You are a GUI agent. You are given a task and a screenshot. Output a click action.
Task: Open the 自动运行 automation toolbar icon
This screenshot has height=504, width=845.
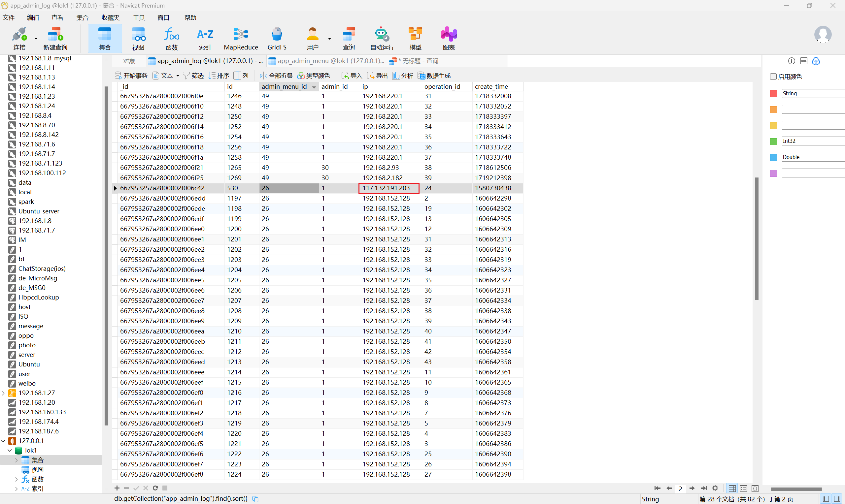[382, 38]
